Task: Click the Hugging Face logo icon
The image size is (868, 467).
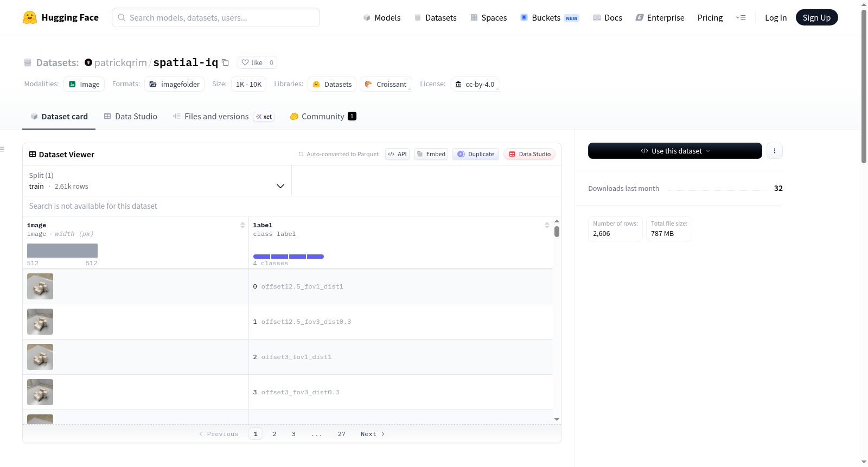Action: coord(30,17)
